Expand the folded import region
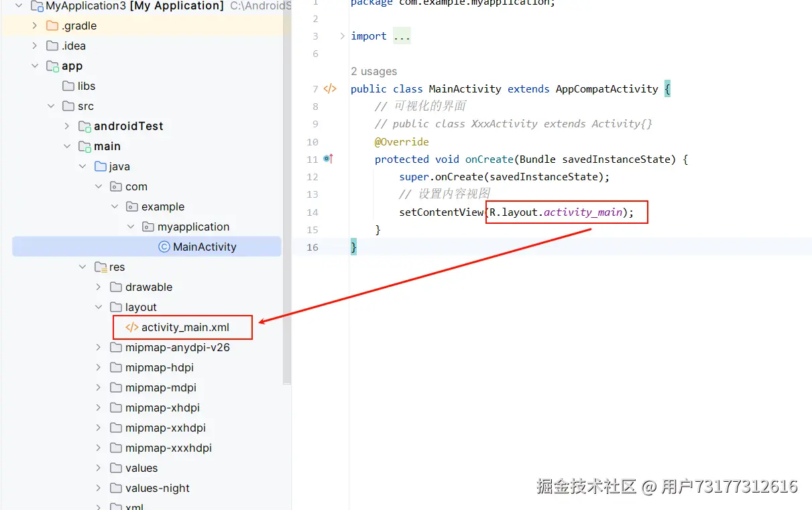This screenshot has height=510, width=812. [342, 36]
